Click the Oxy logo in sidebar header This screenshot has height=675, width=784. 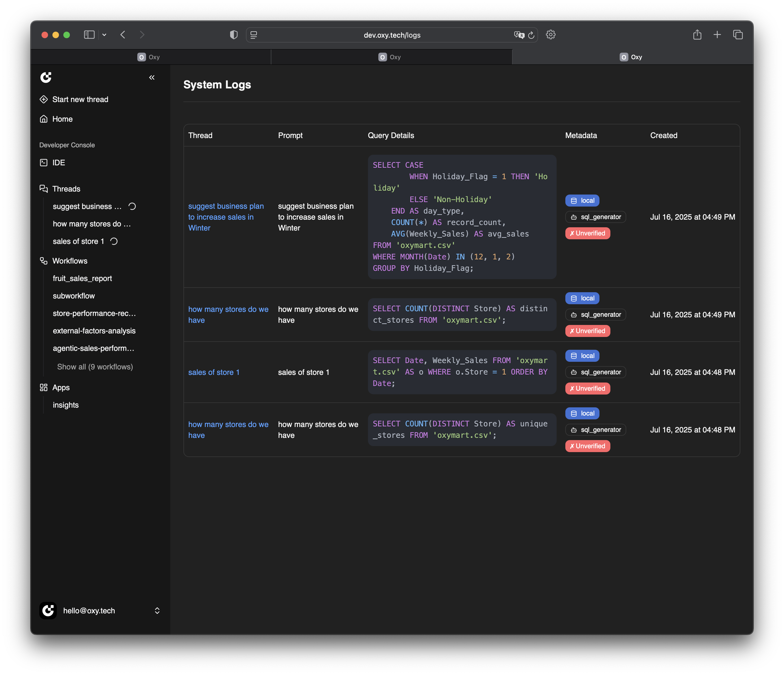[x=46, y=77]
